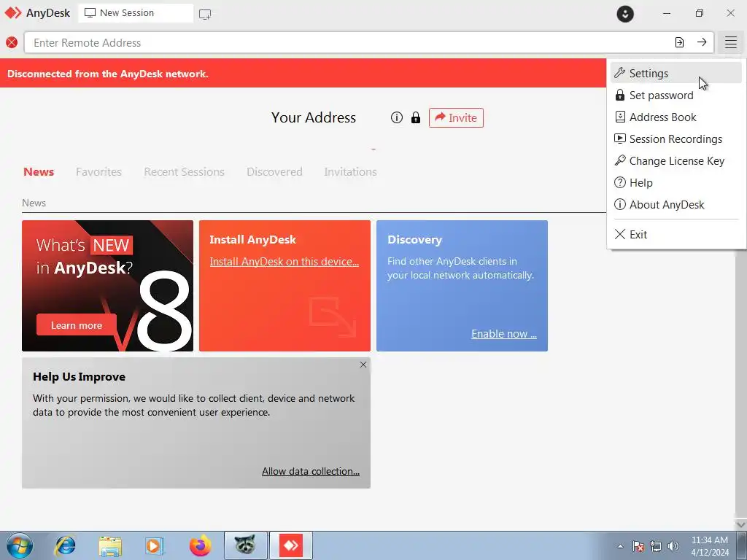Click the round account download arrow icon
This screenshot has width=747, height=560.
tap(625, 13)
